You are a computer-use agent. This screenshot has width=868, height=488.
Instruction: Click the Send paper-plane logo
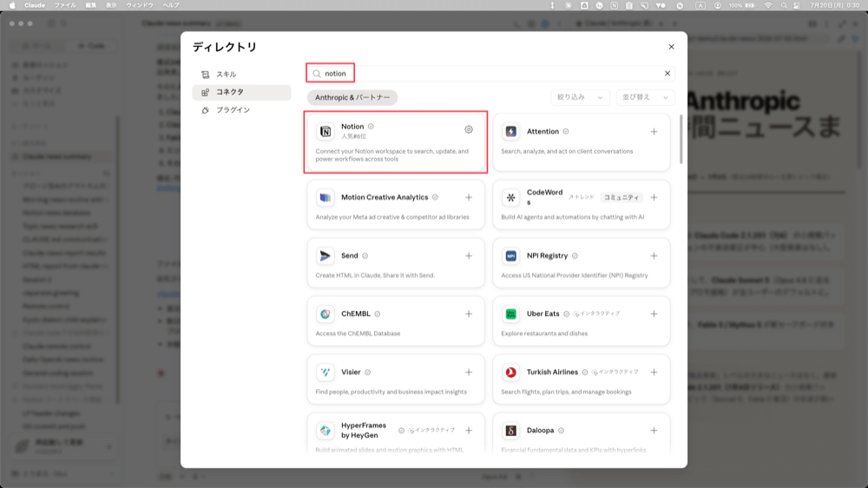coord(325,256)
